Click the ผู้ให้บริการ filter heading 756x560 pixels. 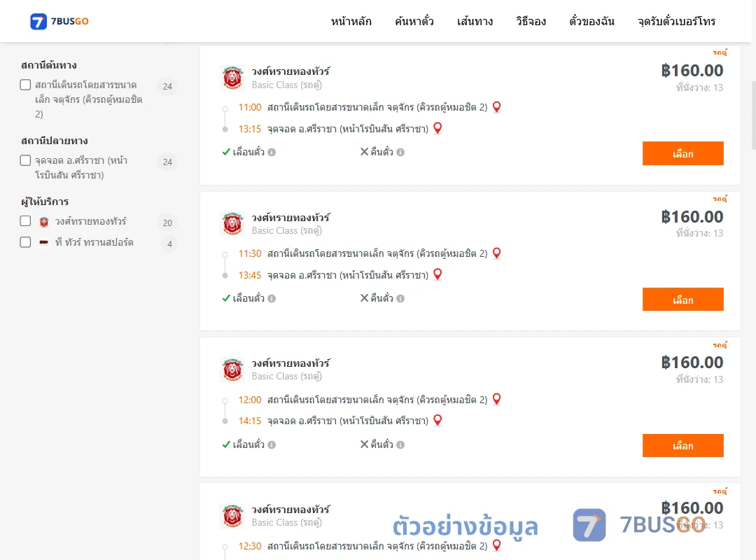click(x=45, y=201)
